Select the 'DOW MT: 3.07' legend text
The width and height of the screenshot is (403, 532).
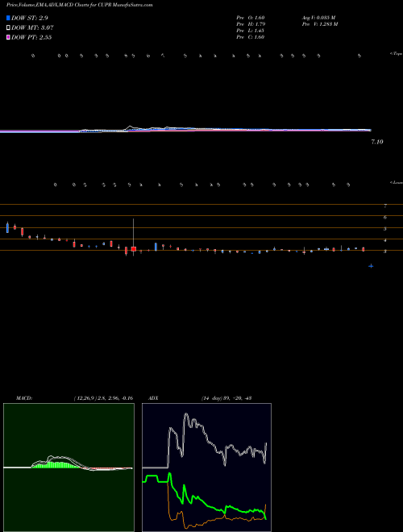tap(32, 28)
